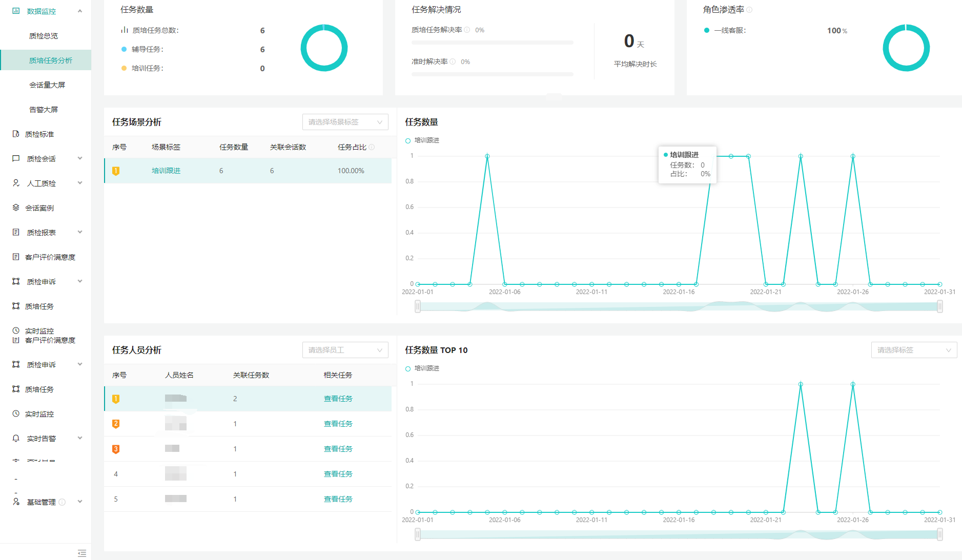
Task: Click the 人工质检 person icon
Action: pos(16,183)
